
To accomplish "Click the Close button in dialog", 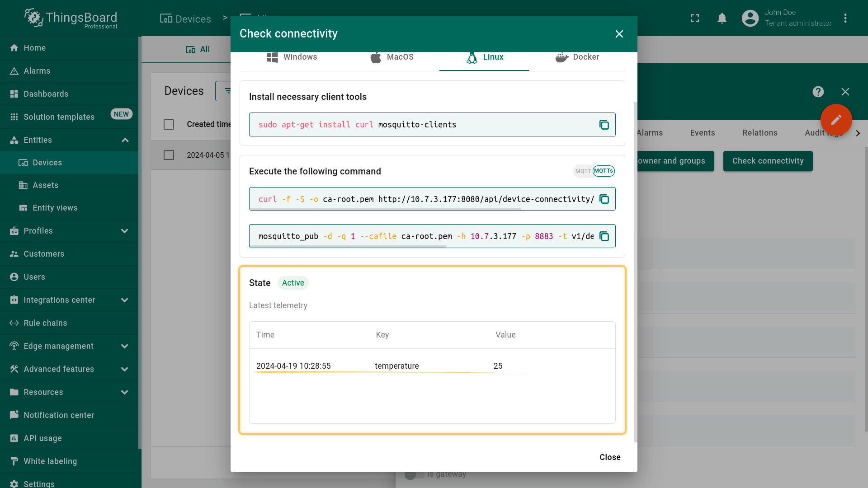I will point(609,457).
